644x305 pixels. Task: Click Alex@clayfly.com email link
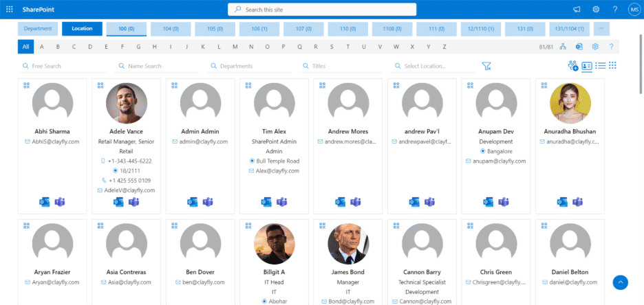tap(277, 170)
